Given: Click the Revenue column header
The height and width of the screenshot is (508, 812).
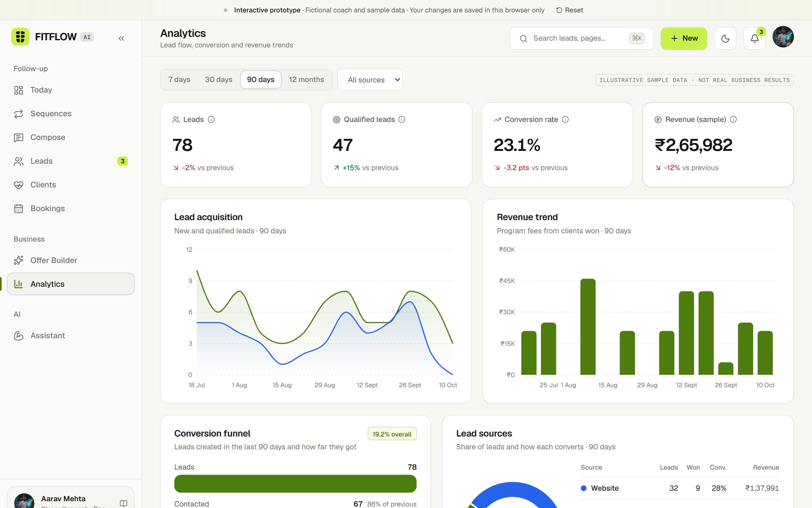Looking at the screenshot, I should [x=766, y=467].
